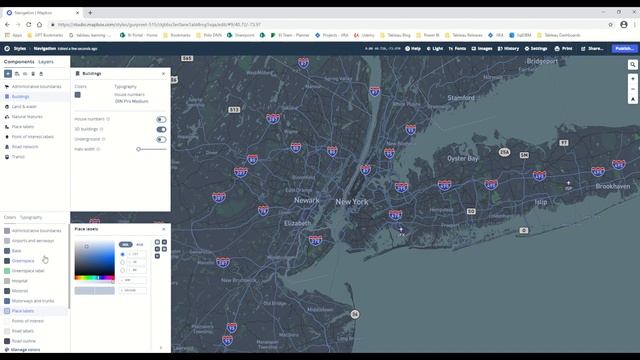Switch to Typography tab in lower panel
640x360 pixels.
pyautogui.click(x=31, y=218)
